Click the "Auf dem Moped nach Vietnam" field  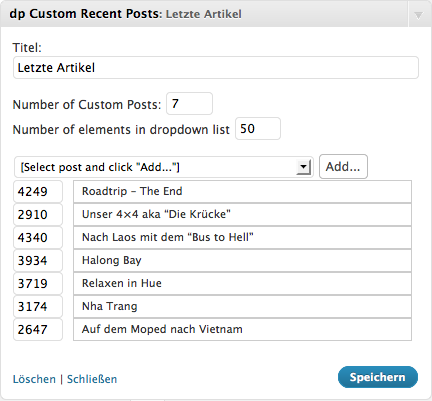click(242, 329)
